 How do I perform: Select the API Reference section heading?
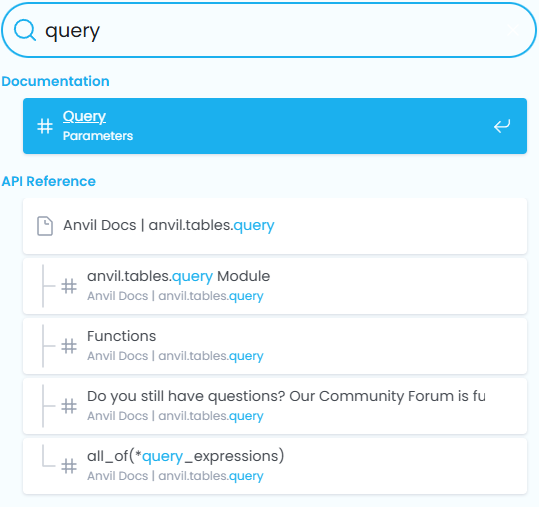pos(48,181)
